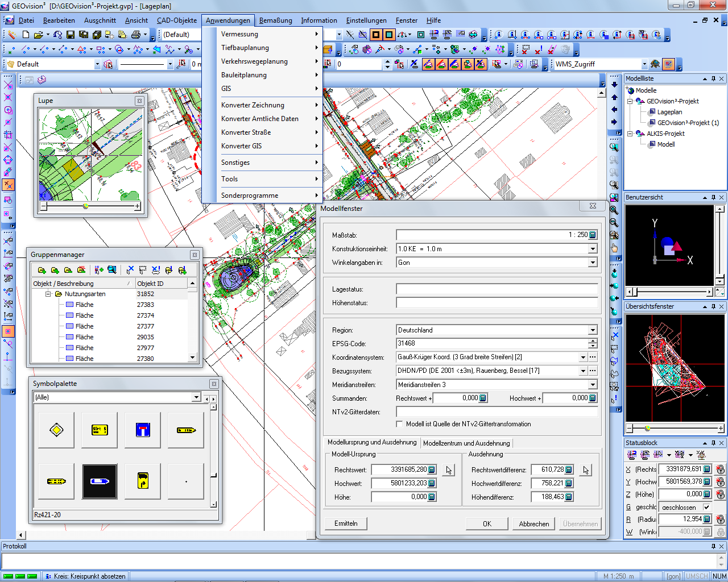This screenshot has height=582, width=728.
Task: Open the Tiefbauplanung submenu
Action: 262,48
